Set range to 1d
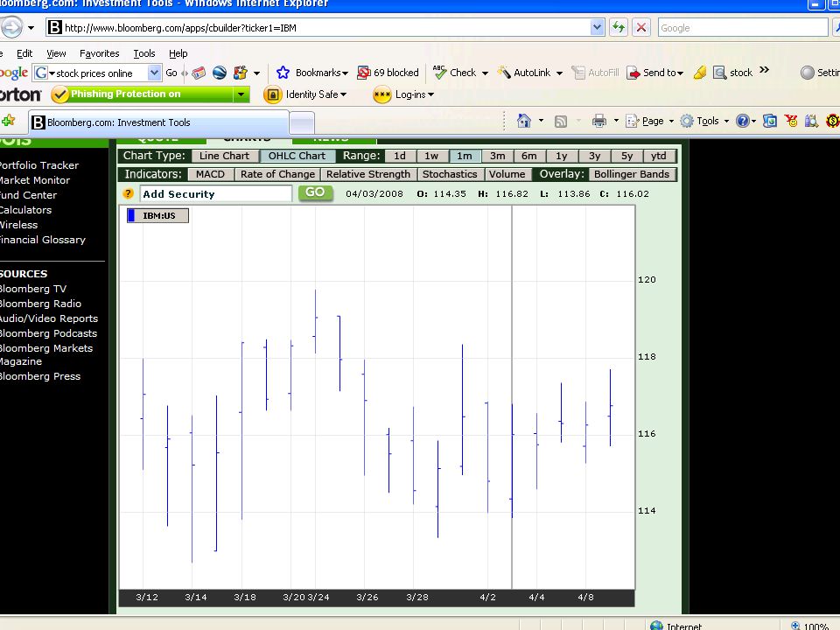840x630 pixels. click(400, 156)
